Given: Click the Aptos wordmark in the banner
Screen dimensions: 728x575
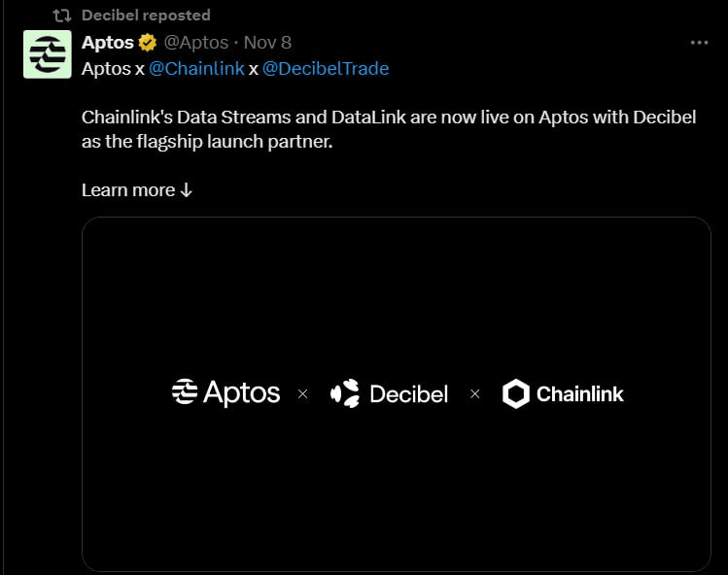Looking at the screenshot, I should click(x=241, y=393).
